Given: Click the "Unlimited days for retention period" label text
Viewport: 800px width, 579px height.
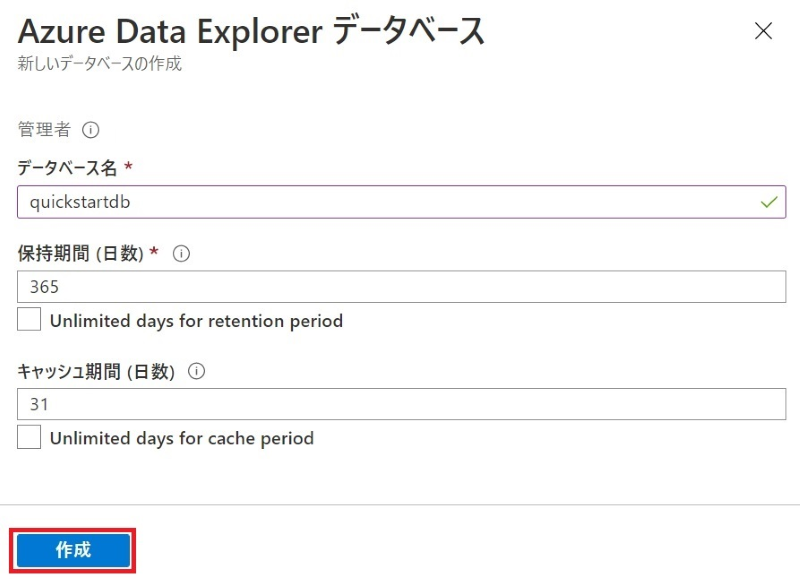Looking at the screenshot, I should pos(196,321).
